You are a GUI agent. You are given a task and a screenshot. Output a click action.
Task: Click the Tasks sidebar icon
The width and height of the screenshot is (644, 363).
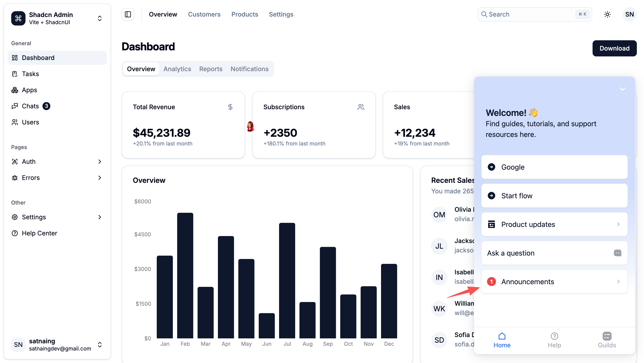[15, 74]
